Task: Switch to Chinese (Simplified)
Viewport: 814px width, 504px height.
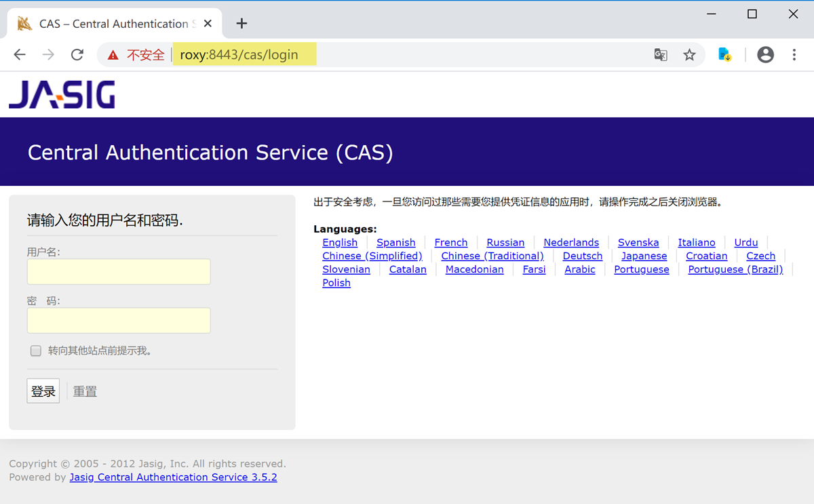Action: pos(372,256)
